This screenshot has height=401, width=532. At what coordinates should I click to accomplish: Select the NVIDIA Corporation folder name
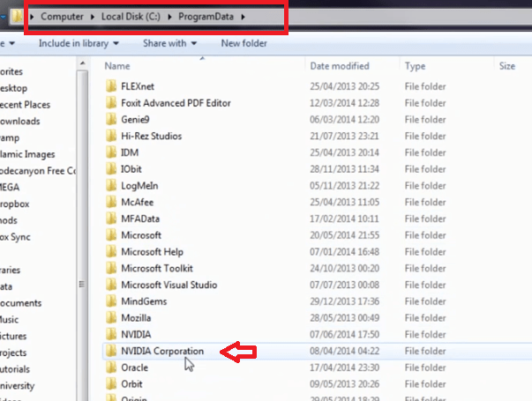(x=162, y=351)
